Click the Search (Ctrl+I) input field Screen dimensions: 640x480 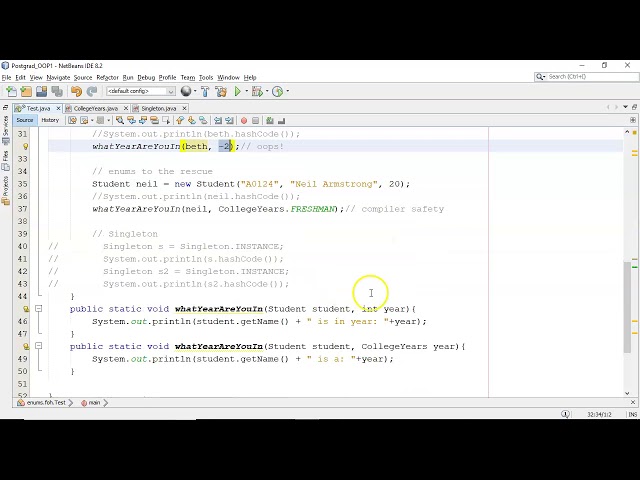click(x=592, y=77)
